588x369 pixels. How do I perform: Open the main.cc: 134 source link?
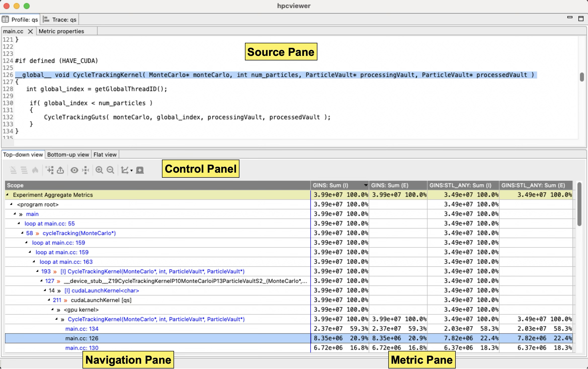(x=82, y=329)
